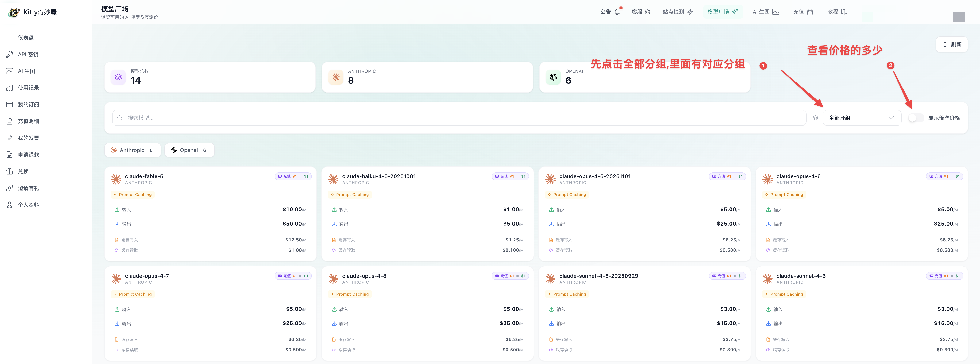Click the $6.25 缓存写入 price on claude-opus-4-8
Viewport: 980px width, 364px height.
click(x=514, y=339)
